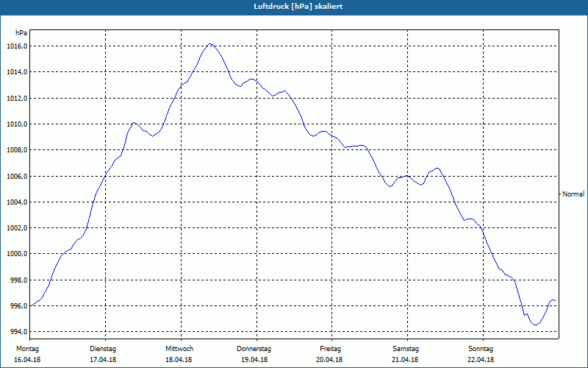Click the 'Normal' marker label
The width and height of the screenshot is (588, 368).
pos(573,194)
